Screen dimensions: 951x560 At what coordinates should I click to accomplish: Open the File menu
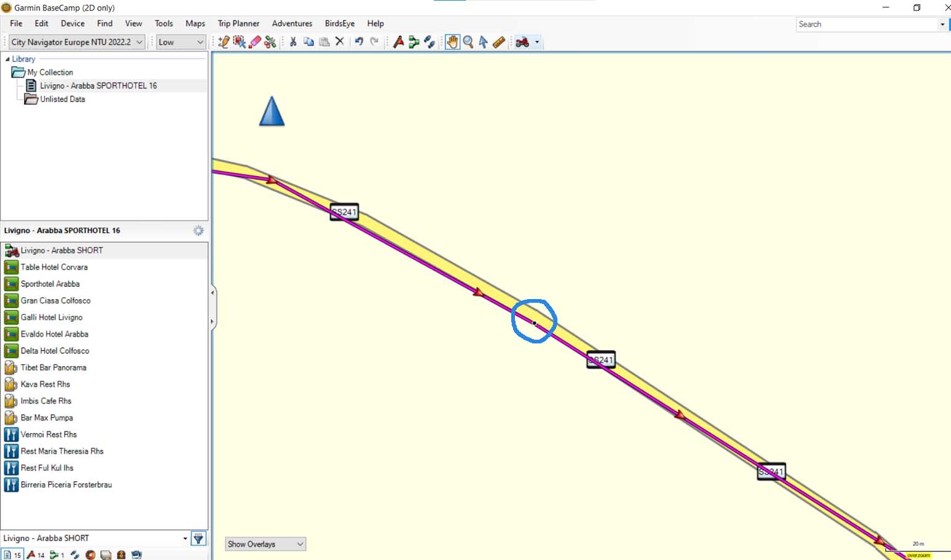[x=16, y=23]
